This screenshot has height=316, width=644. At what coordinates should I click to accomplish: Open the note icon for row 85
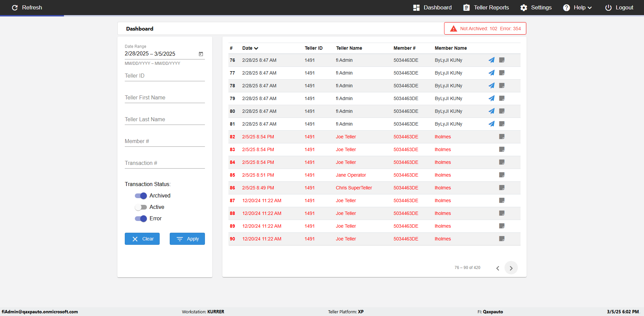tap(502, 175)
